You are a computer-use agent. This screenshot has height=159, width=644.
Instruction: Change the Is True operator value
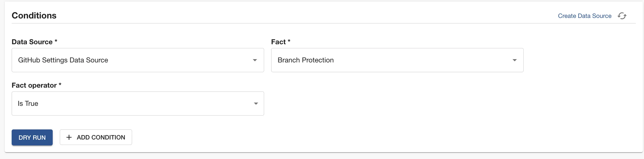coord(138,103)
